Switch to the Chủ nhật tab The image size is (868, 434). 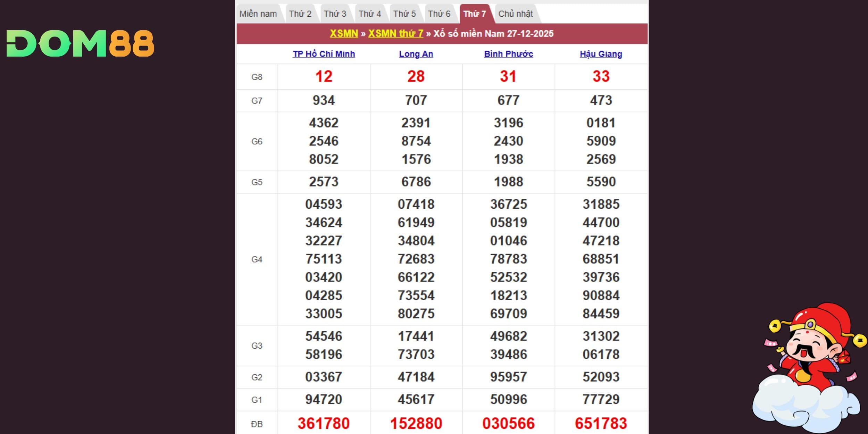click(x=515, y=14)
